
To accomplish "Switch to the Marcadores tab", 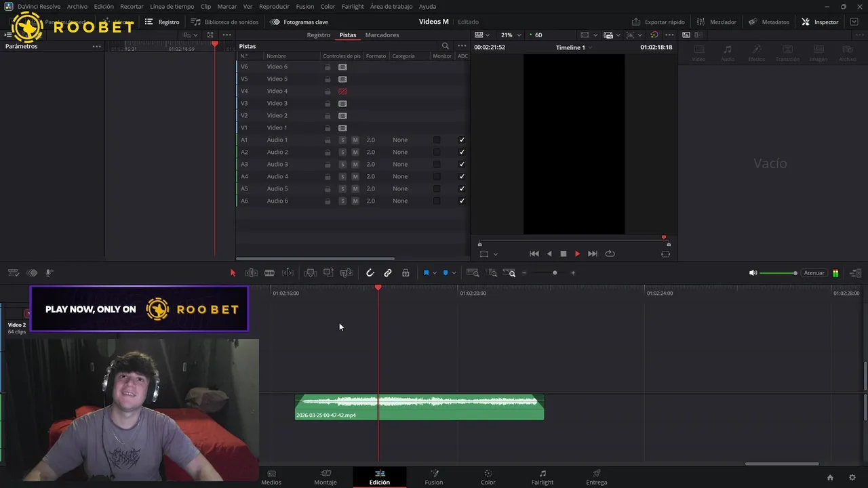I will [x=382, y=35].
